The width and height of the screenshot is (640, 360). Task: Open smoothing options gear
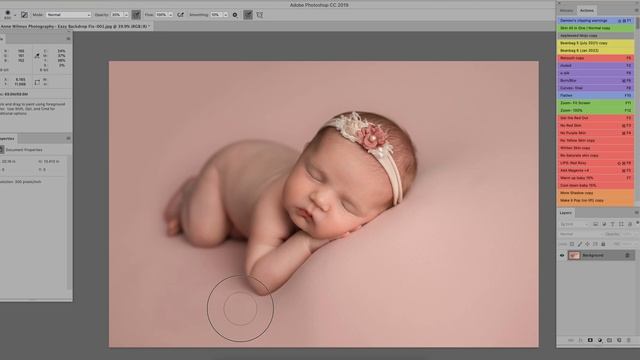coord(235,15)
